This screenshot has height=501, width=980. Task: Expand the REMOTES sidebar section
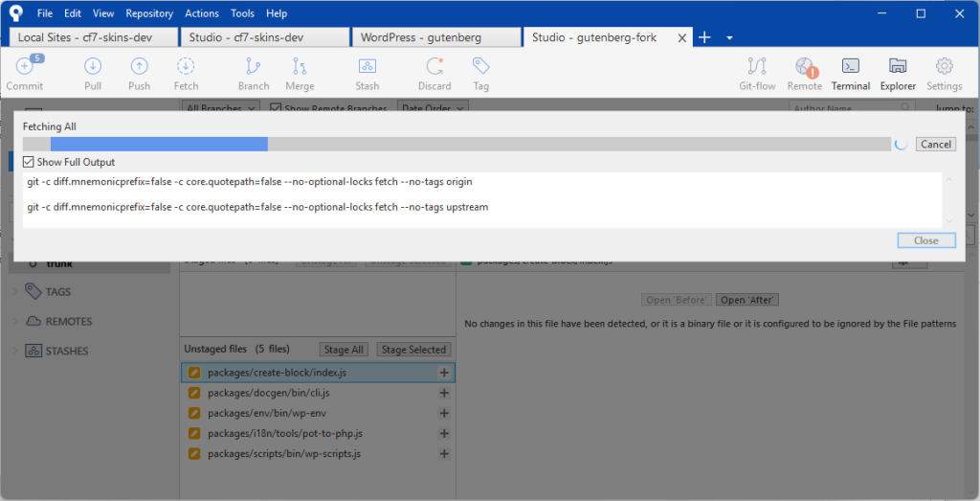(x=13, y=322)
